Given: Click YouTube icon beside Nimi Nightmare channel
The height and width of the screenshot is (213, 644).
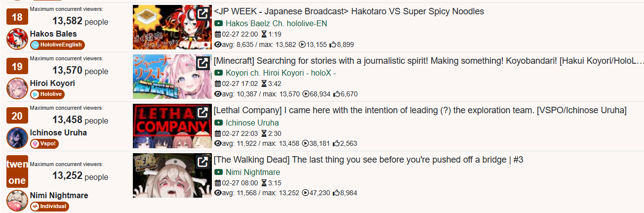Looking at the screenshot, I should [219, 172].
